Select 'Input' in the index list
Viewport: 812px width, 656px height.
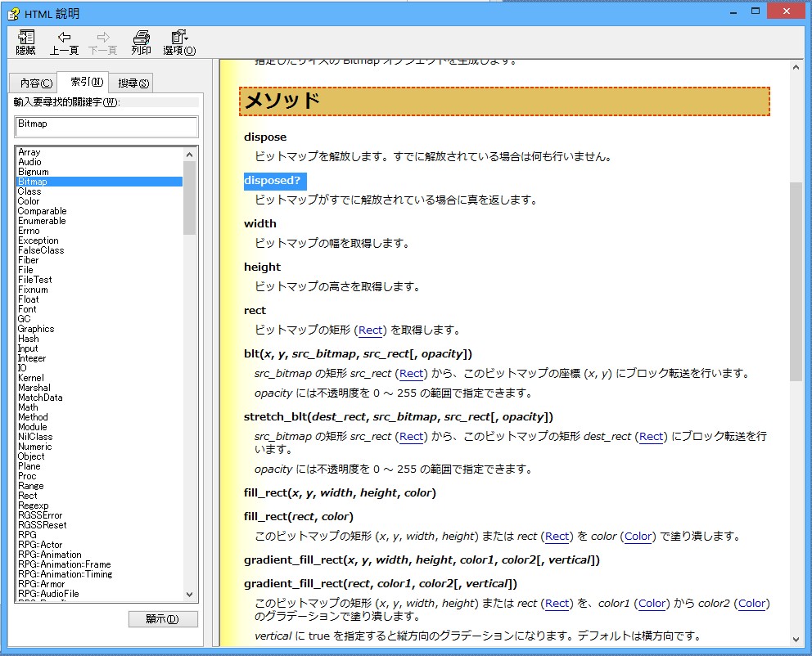click(28, 348)
